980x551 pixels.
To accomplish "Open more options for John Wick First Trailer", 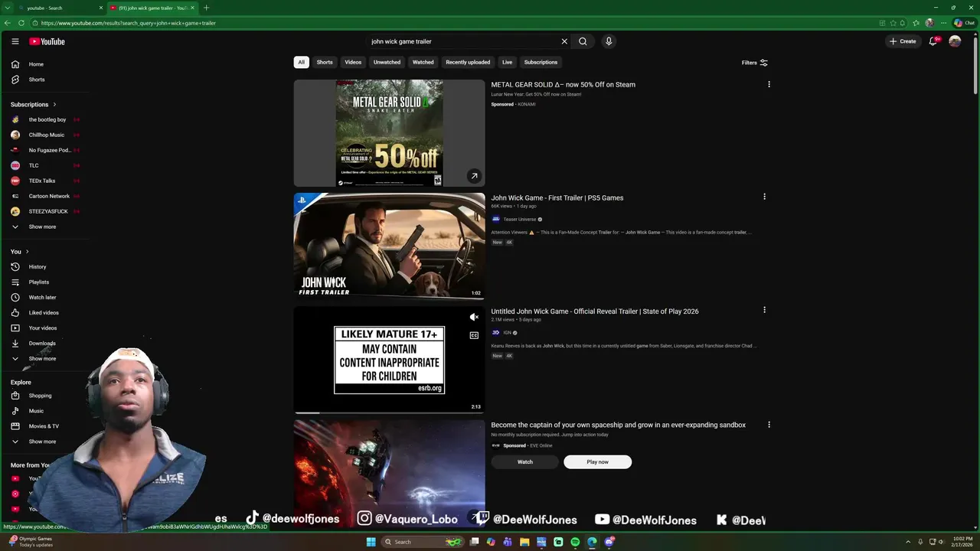I will (764, 197).
